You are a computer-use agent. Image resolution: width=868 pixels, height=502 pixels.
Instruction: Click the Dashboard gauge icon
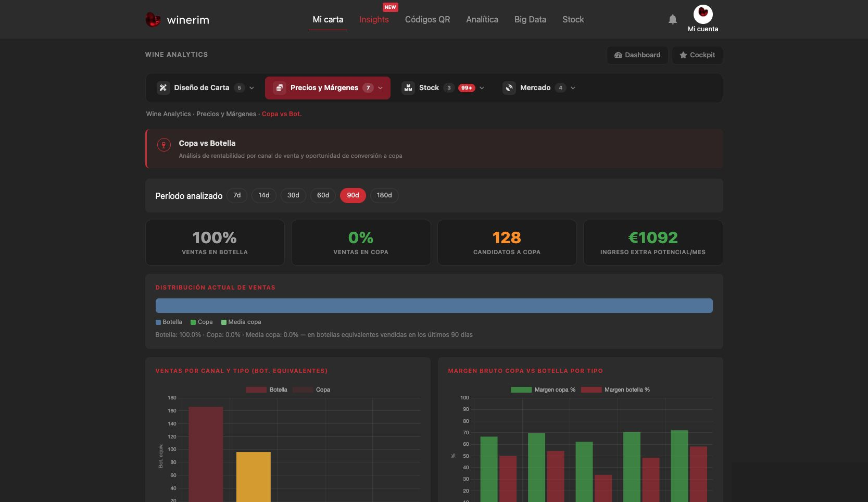pyautogui.click(x=618, y=55)
